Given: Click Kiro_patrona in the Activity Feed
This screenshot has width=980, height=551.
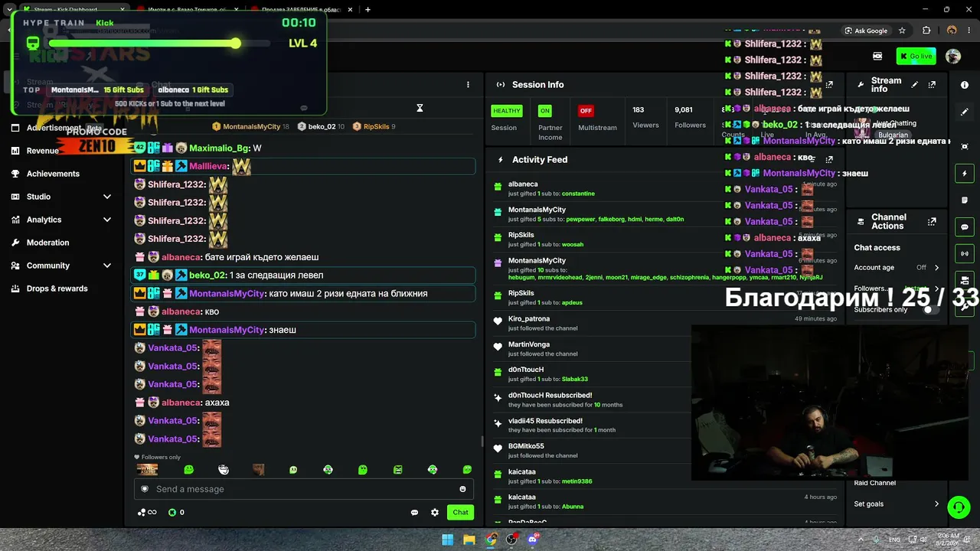Looking at the screenshot, I should (x=529, y=319).
